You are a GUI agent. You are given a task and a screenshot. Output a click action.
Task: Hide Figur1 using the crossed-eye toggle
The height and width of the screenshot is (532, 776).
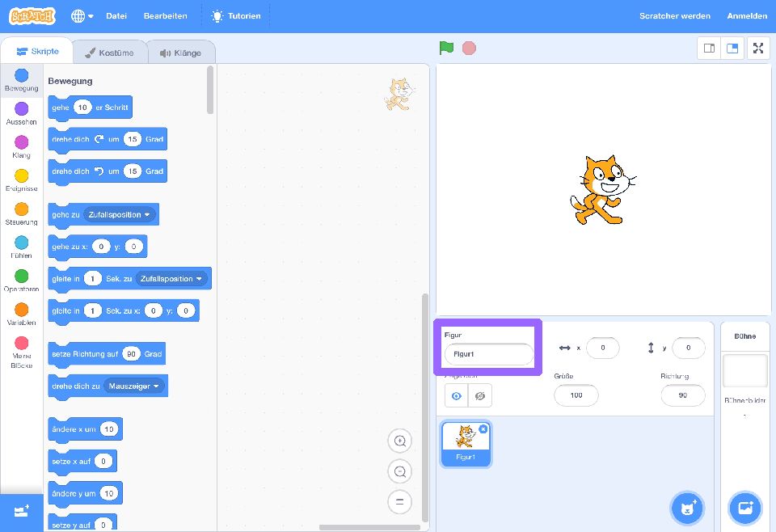tap(479, 395)
